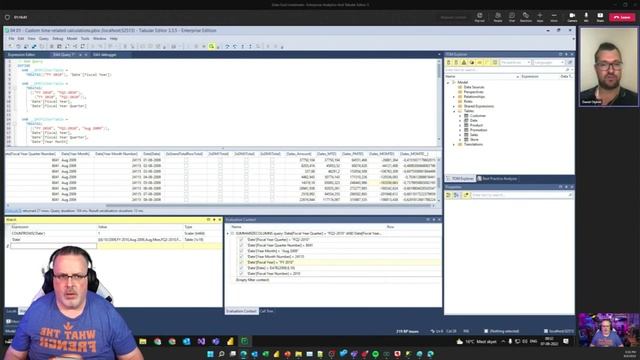
Task: Click the alphabetical sort icon in Properties panel
Action: click(x=456, y=195)
